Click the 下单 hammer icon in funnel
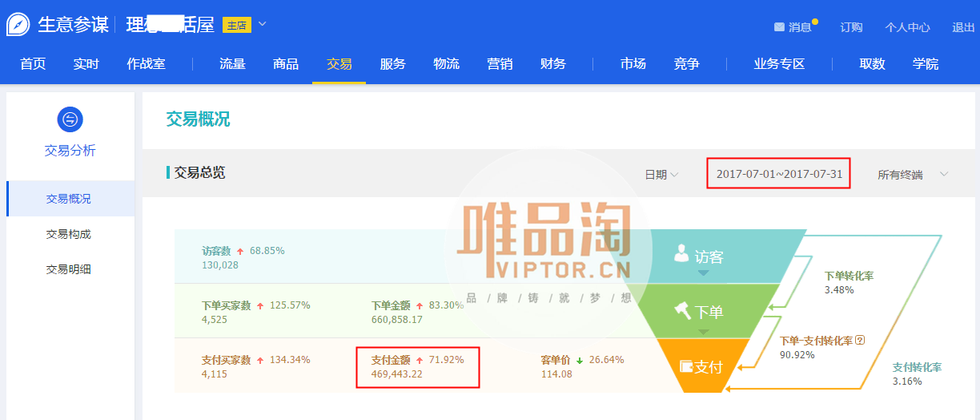This screenshot has width=980, height=420. pos(683,310)
